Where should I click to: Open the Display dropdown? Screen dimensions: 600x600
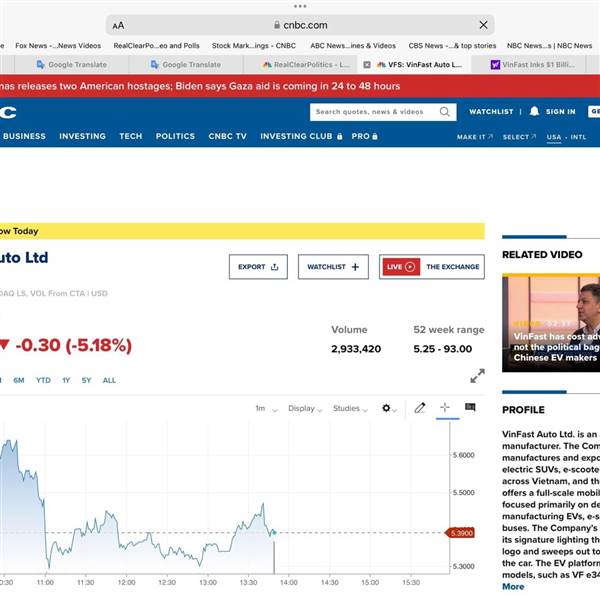pyautogui.click(x=305, y=409)
